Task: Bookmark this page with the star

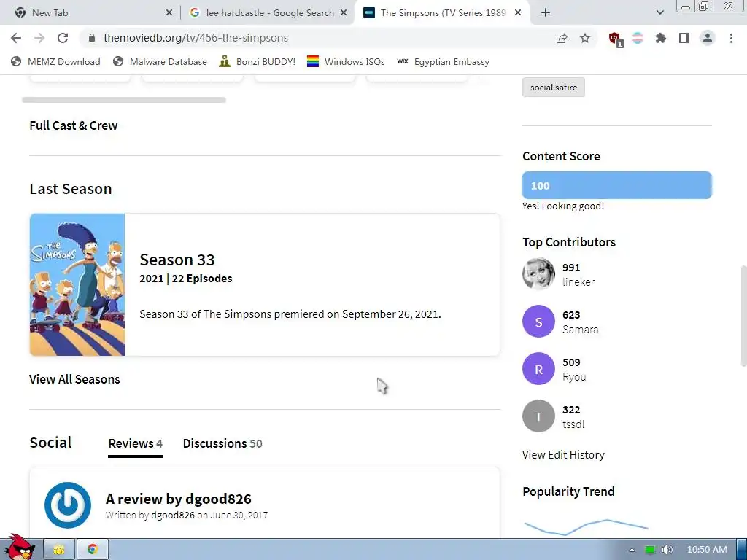Action: point(585,38)
